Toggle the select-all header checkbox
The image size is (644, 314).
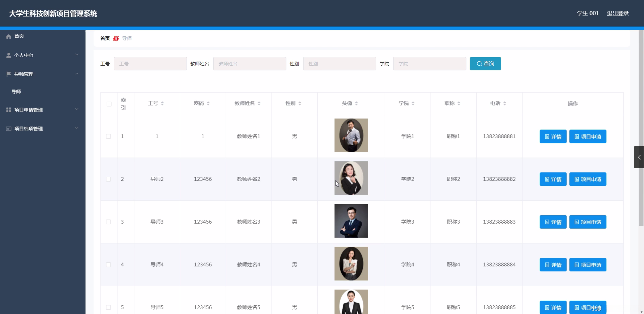click(109, 104)
